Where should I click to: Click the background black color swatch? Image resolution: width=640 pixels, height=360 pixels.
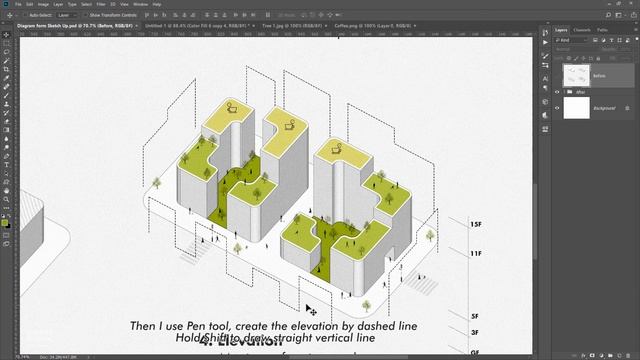pyautogui.click(x=8, y=226)
